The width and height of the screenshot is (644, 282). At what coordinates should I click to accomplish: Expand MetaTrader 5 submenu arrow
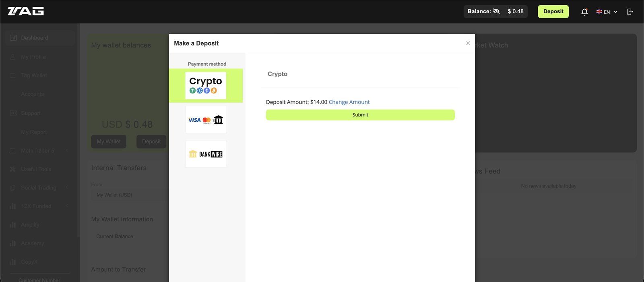[x=67, y=150]
